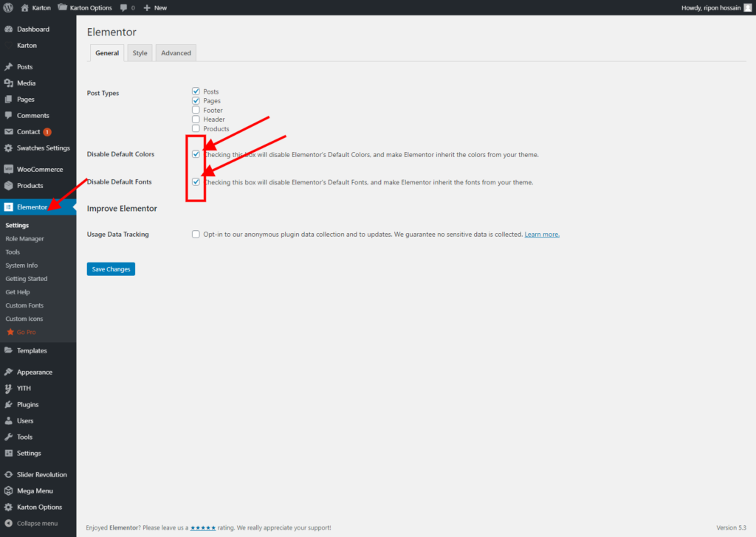Open Get Help submenu item
The height and width of the screenshot is (537, 756).
18,292
